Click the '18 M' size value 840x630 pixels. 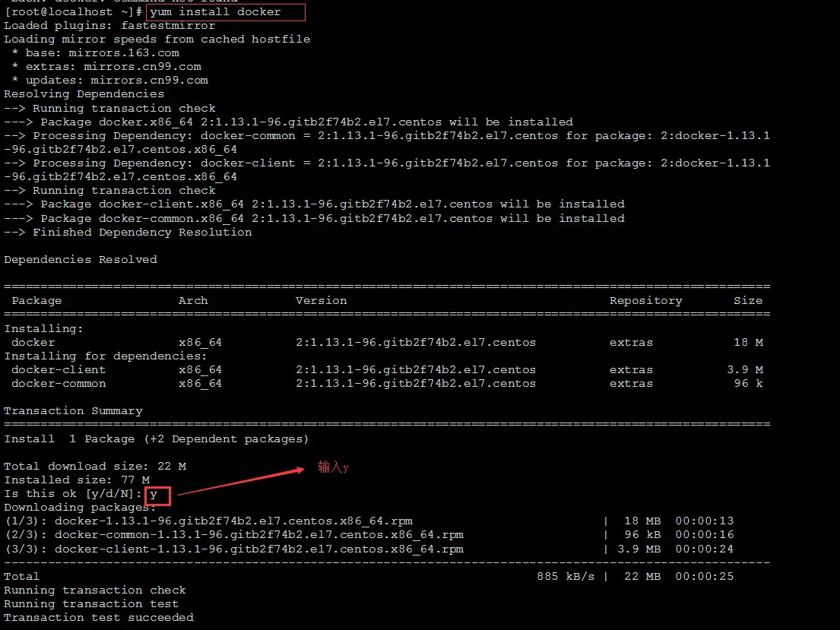[x=748, y=342]
